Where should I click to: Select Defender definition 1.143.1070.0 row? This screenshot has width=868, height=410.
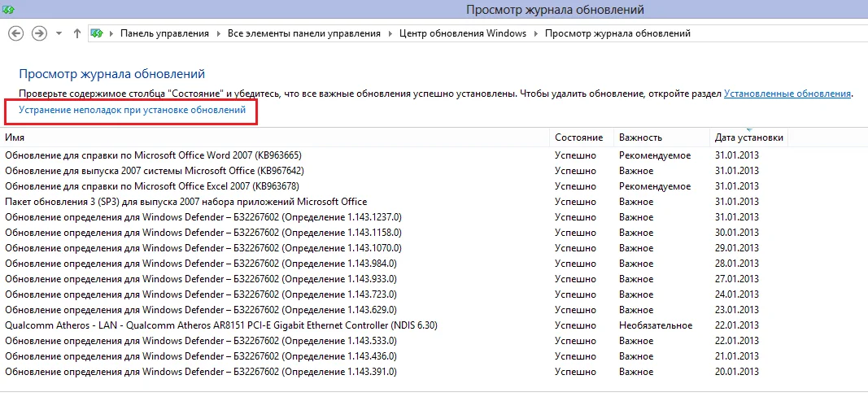[395, 248]
